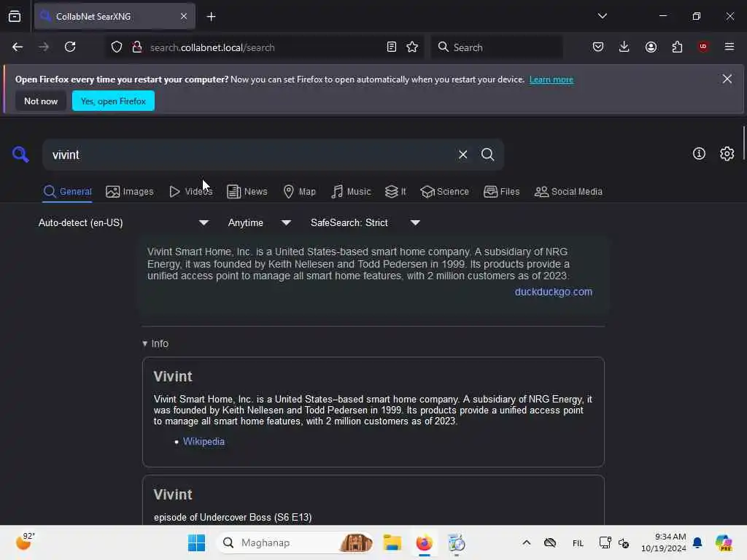747x560 pixels.
Task: Clear the search query text
Action: (462, 155)
